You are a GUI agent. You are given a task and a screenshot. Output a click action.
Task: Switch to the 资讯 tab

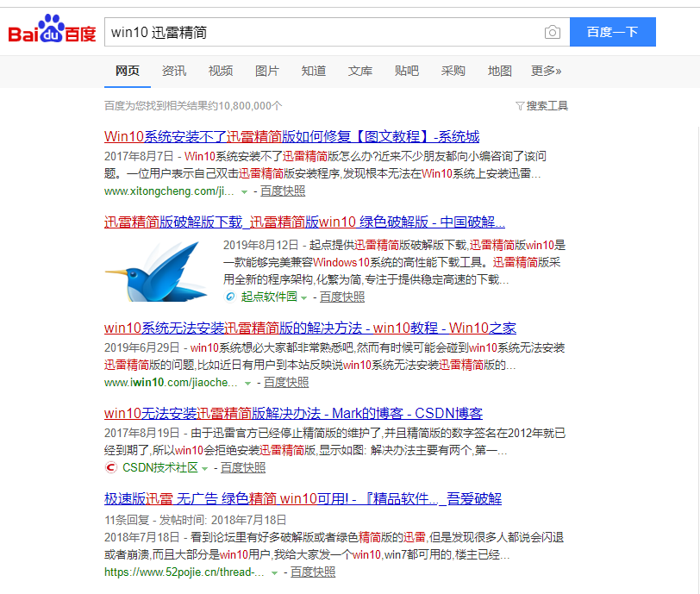click(173, 71)
